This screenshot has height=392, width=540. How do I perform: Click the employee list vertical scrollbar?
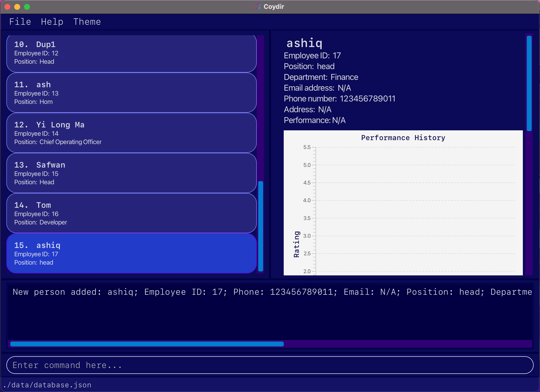(x=261, y=225)
